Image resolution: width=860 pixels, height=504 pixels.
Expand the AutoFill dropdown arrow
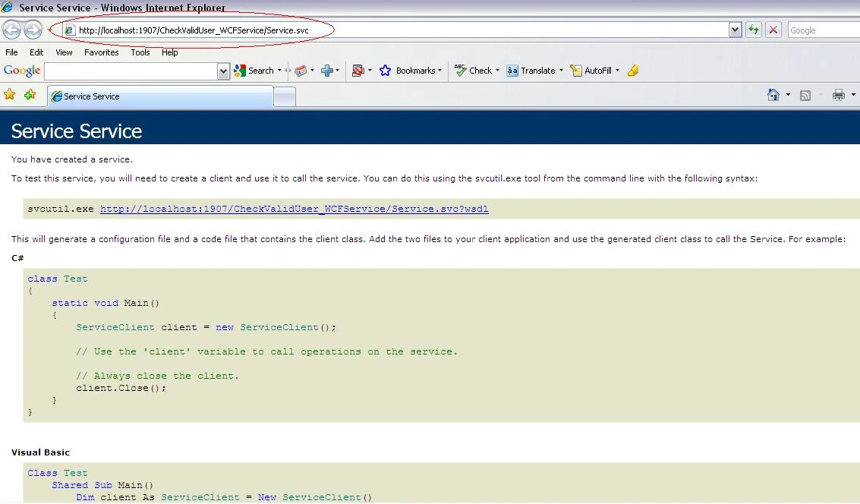coord(617,71)
